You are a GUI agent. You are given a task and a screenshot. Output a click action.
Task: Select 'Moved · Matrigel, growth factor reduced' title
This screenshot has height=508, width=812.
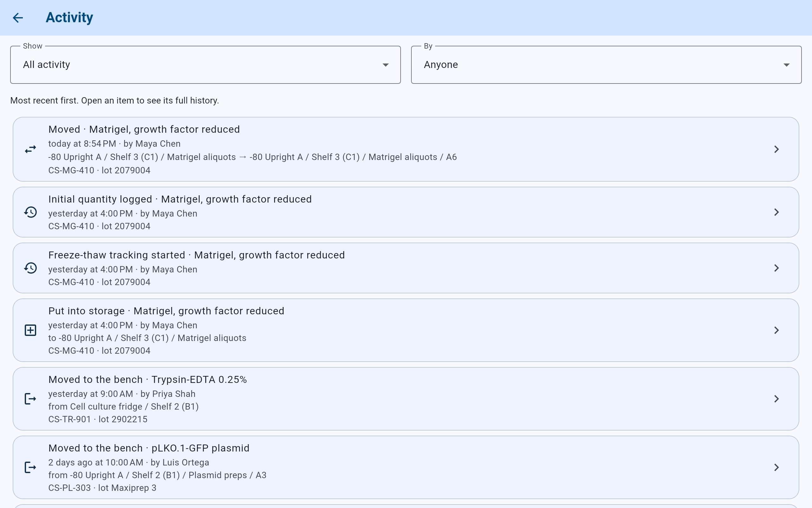tap(144, 129)
